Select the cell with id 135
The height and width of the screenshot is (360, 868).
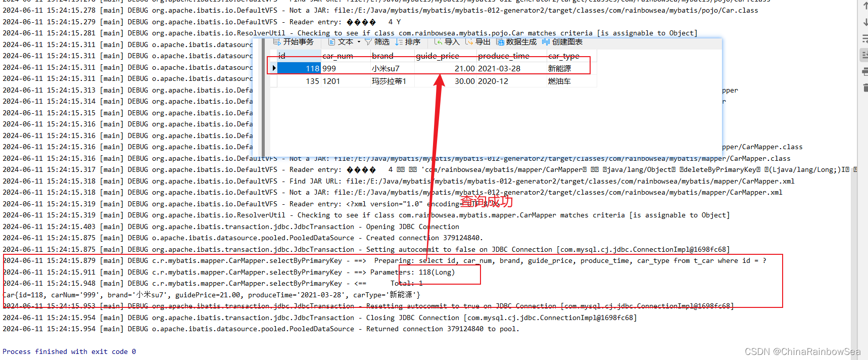(299, 81)
